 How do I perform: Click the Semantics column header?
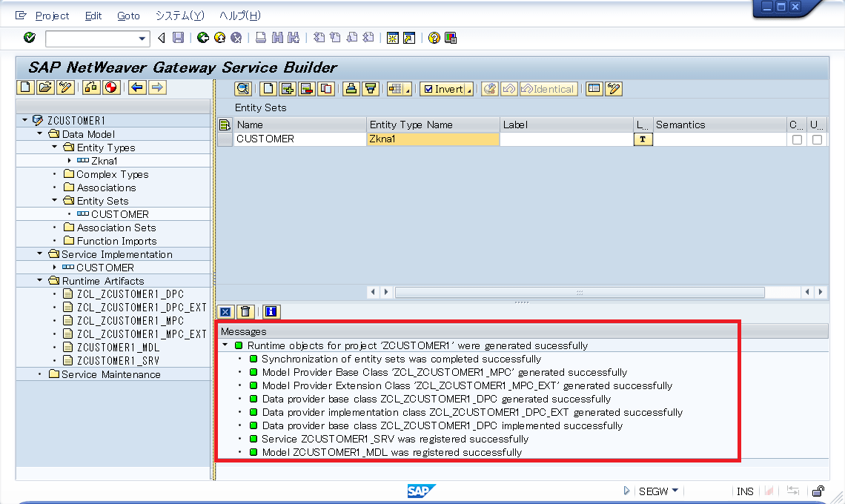(x=720, y=125)
